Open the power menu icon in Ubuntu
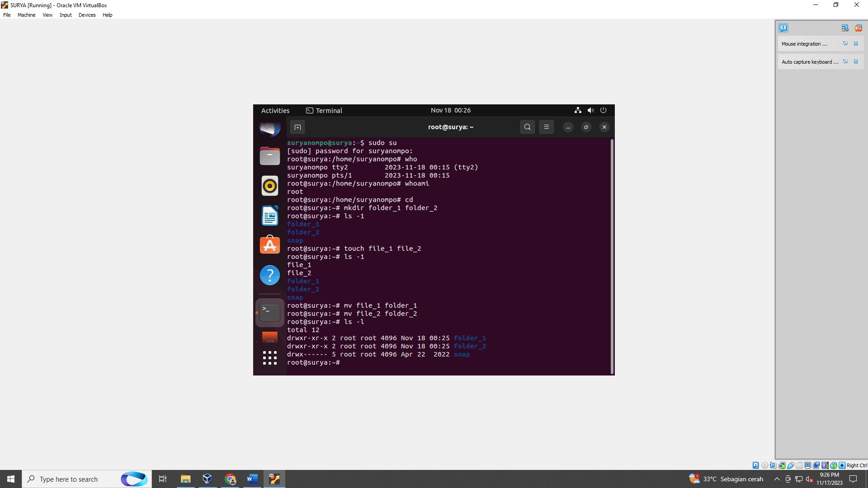The width and height of the screenshot is (868, 488). click(603, 110)
